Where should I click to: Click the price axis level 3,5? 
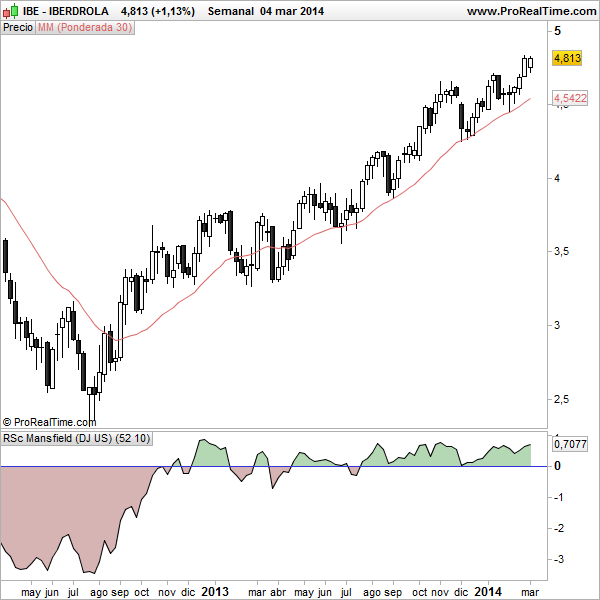pyautogui.click(x=561, y=252)
